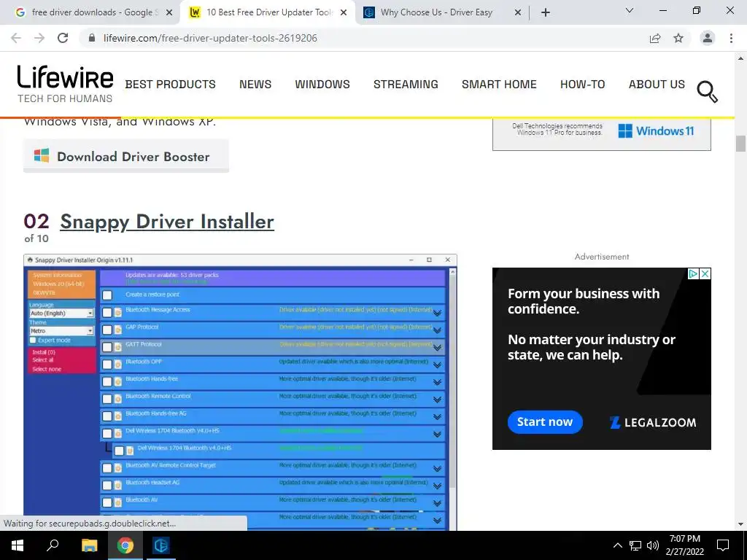This screenshot has width=747, height=560.
Task: Click the page vertical scrollbar thumb
Action: [740, 144]
